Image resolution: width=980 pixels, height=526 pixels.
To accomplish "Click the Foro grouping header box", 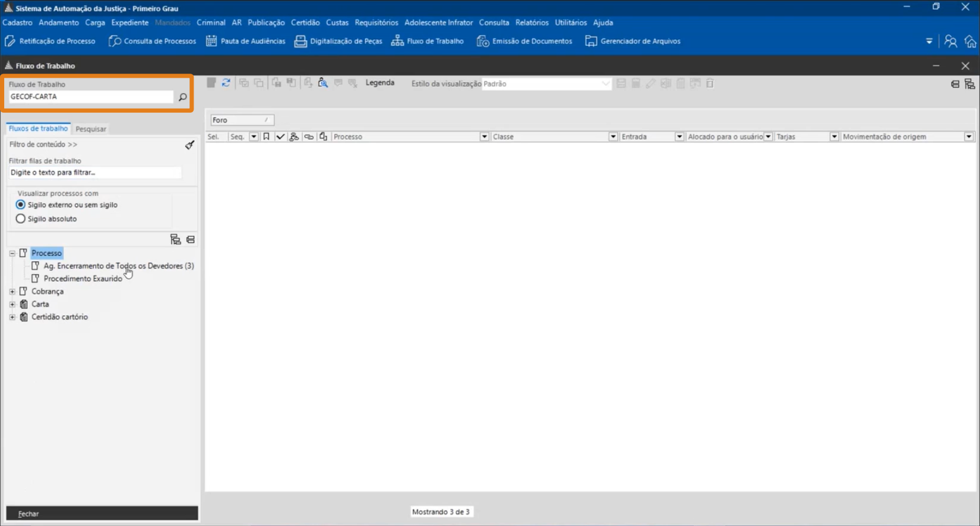I will click(x=242, y=120).
